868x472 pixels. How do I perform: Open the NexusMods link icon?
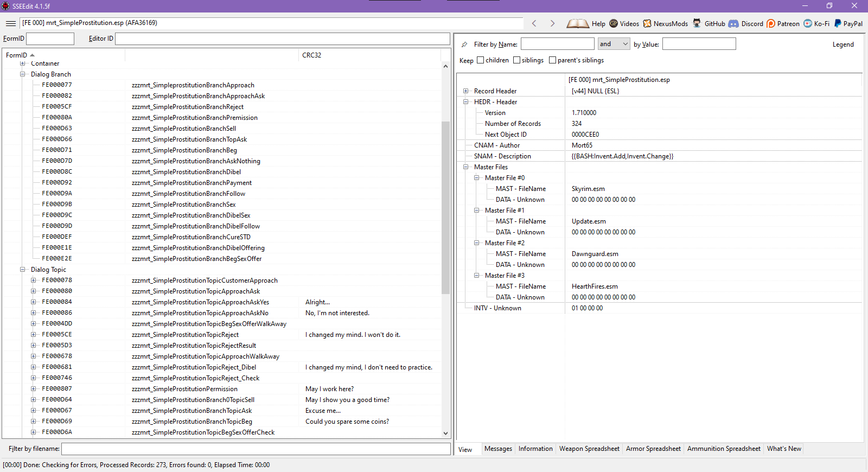[647, 23]
